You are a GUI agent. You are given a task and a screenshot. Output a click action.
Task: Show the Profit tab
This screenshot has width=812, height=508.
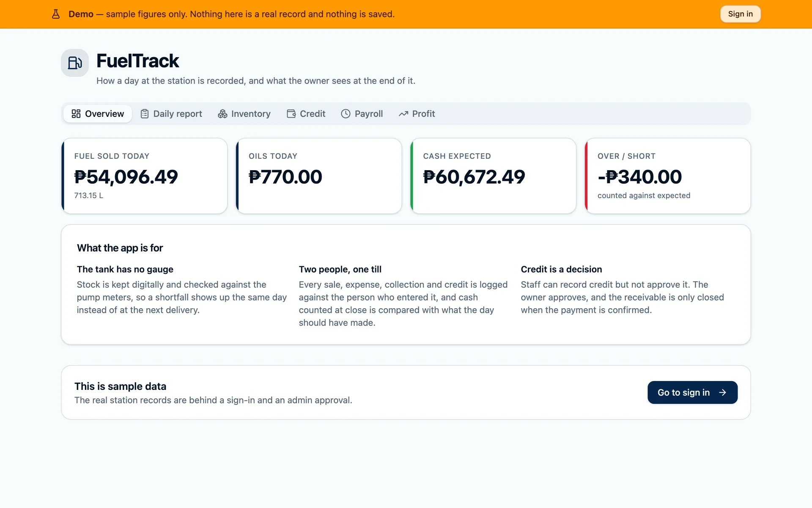417,114
